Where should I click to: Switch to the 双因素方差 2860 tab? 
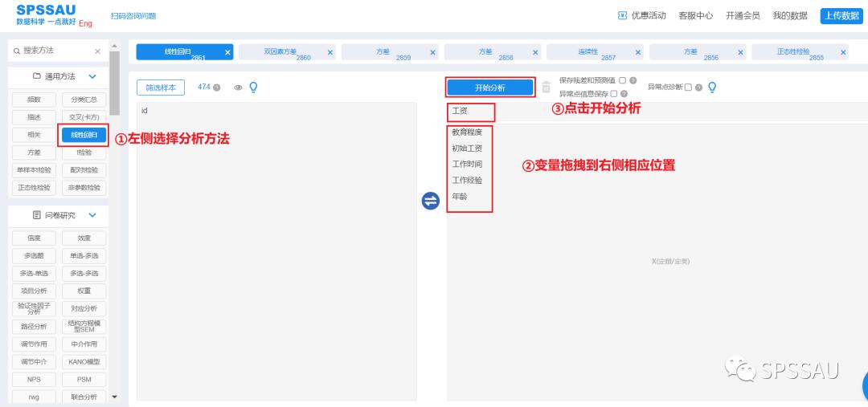(287, 52)
